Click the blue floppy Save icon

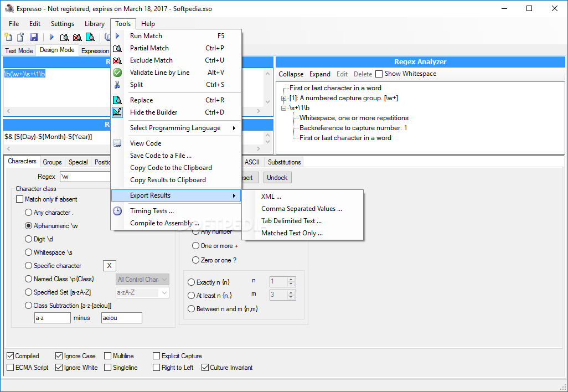click(34, 37)
